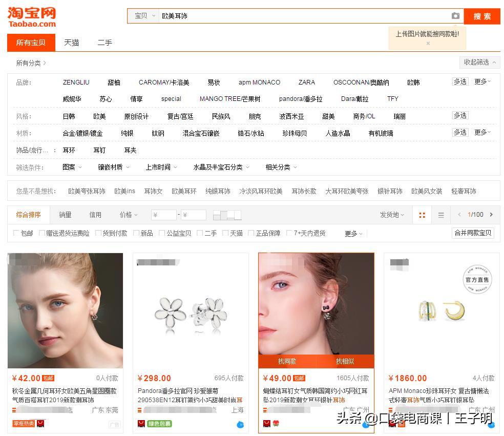
Task: Expand the 镶嵌材质 filter dropdown
Action: [114, 167]
